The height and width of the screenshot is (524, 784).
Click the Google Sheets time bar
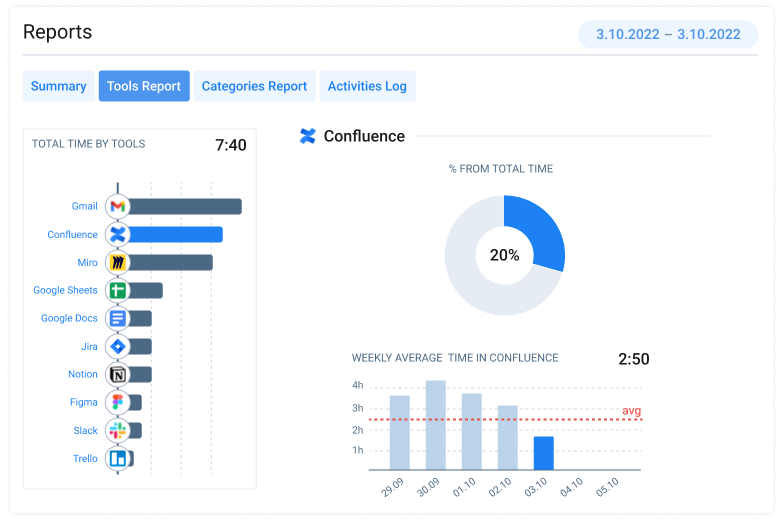tap(146, 290)
